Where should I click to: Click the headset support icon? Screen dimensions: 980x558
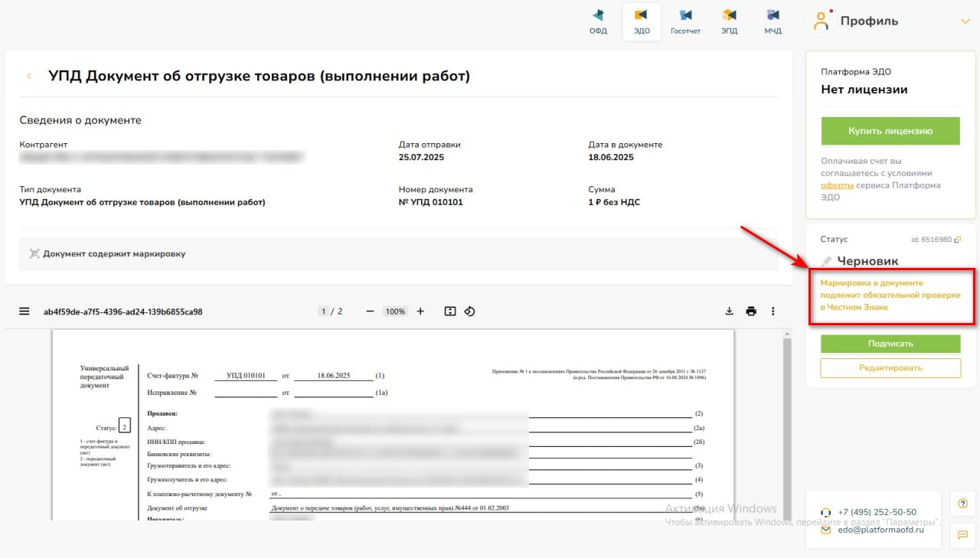[x=826, y=512]
